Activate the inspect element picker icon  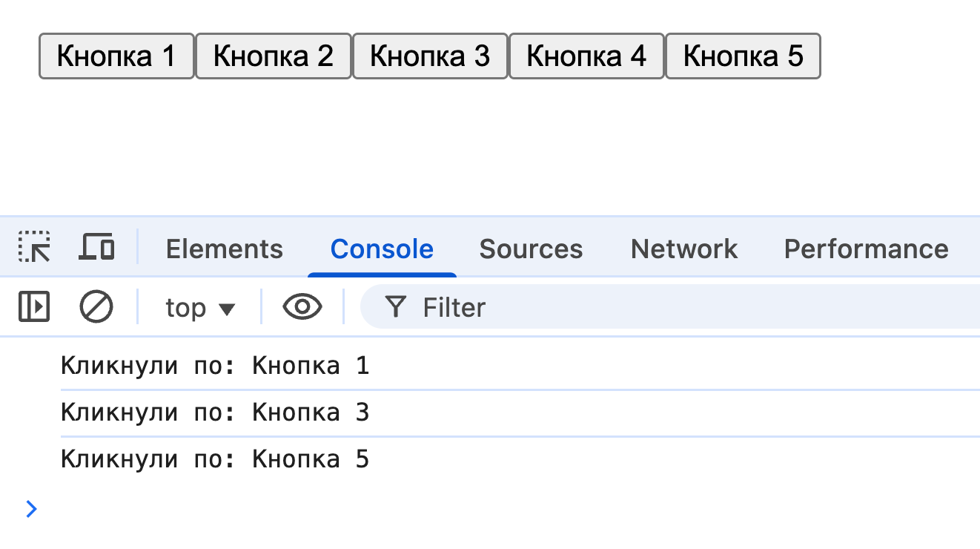point(34,248)
